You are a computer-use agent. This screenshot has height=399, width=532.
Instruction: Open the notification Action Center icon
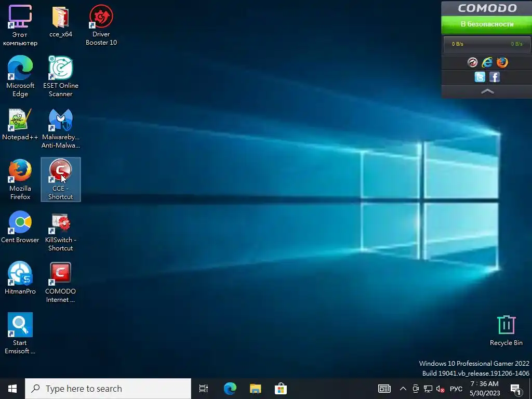coord(515,389)
